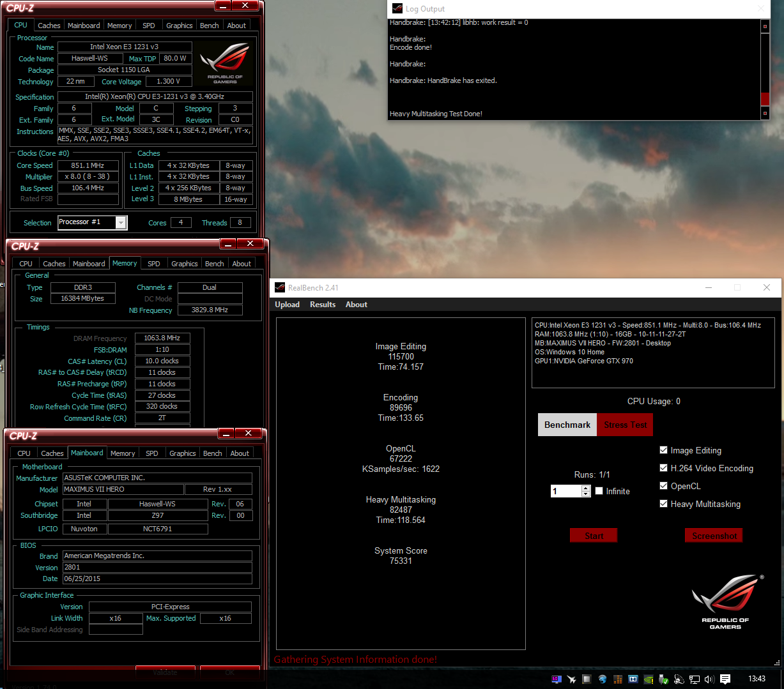Click the Benchmark button
Screen dimensions: 784x689
tap(567, 425)
